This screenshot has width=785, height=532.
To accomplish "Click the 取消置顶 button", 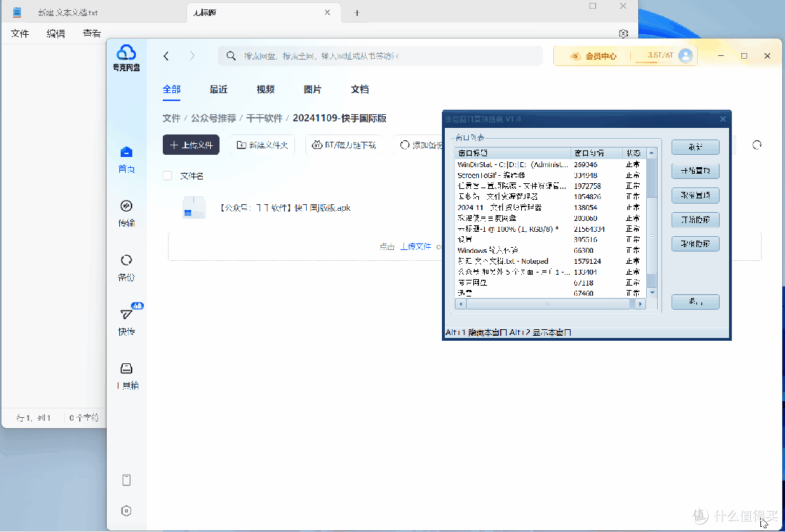I will tap(696, 196).
